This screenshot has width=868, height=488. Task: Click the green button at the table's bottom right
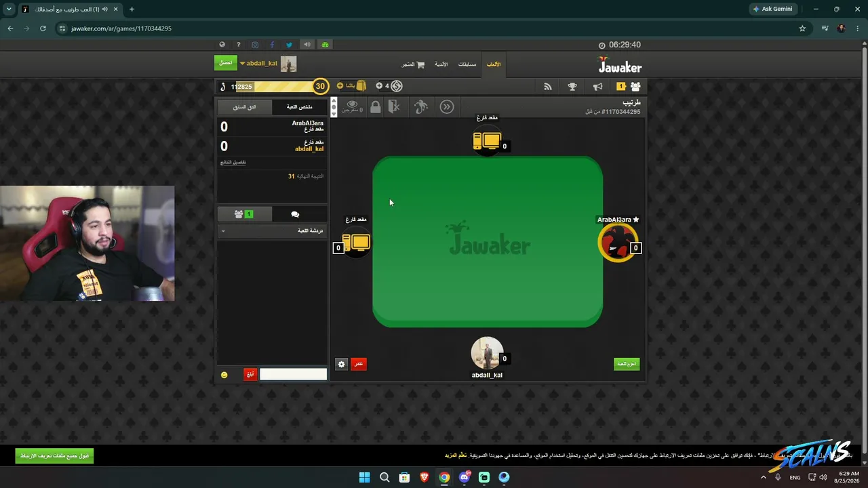point(627,364)
